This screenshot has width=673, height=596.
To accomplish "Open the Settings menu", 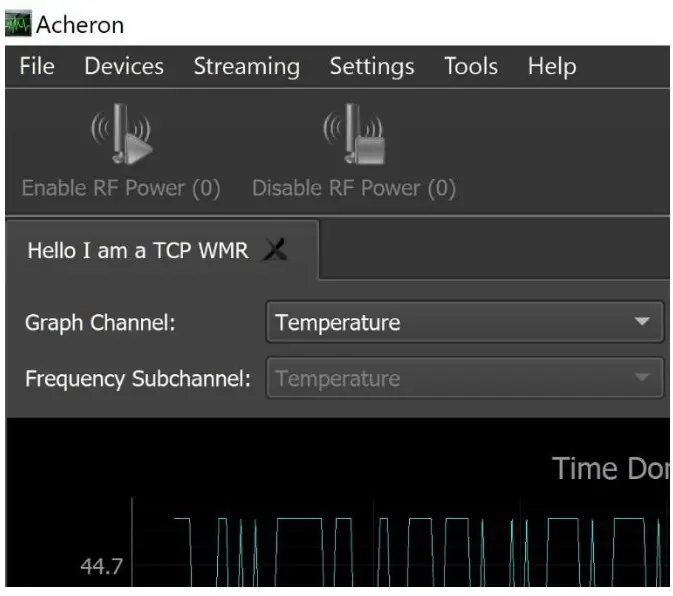I will pos(372,67).
